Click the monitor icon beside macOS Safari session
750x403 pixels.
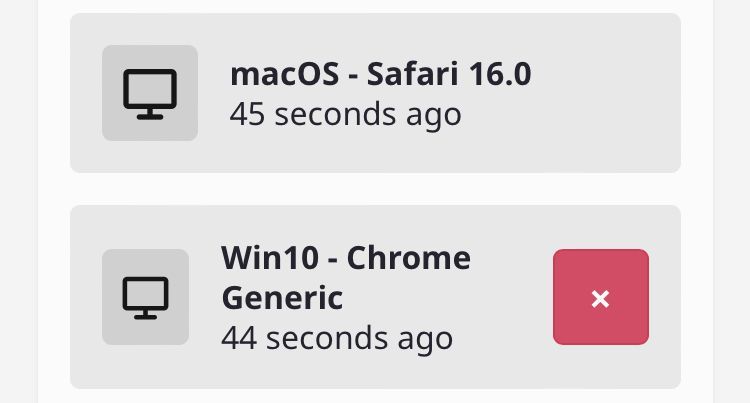[x=150, y=94]
